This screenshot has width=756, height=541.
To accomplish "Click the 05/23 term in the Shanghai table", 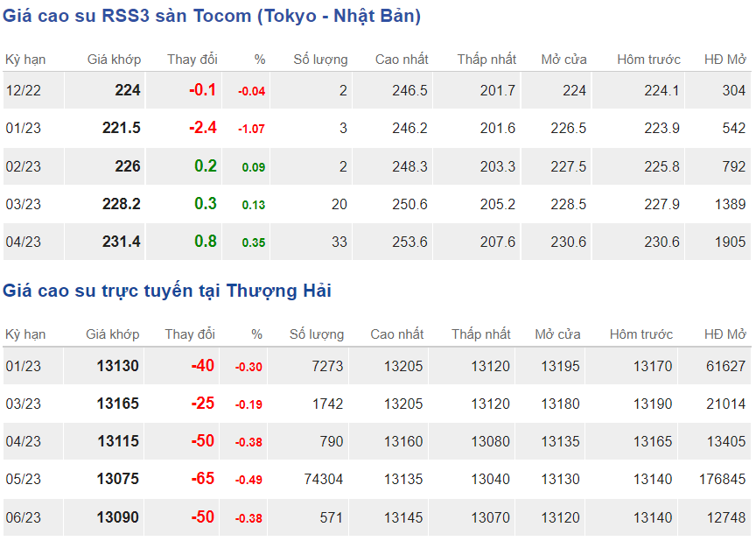I will [x=24, y=480].
